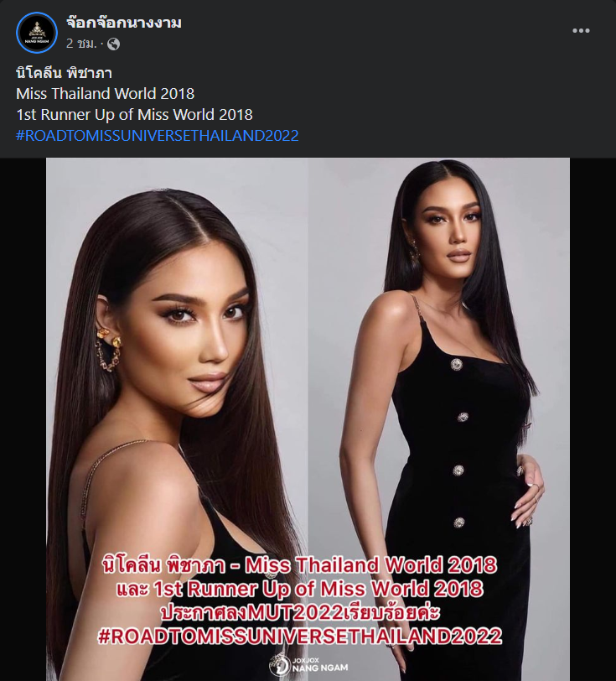Open the จ๊อกจ๊อกนางงาม page name link
The width and height of the screenshot is (616, 681).
coord(124,23)
